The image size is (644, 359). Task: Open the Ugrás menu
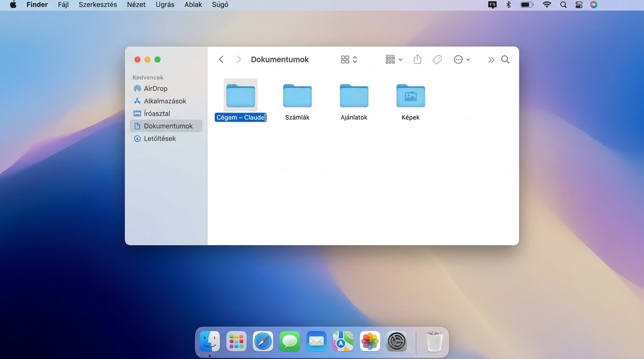click(x=165, y=5)
